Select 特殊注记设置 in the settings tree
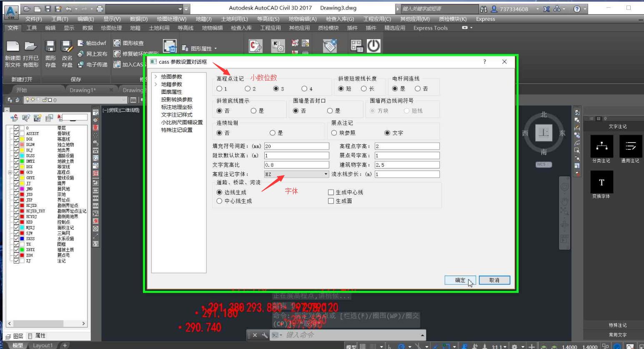This screenshot has width=644, height=349. pos(177,130)
